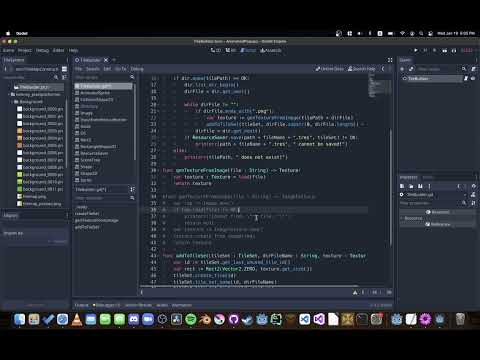The height and width of the screenshot is (360, 480).
Task: Open the Inspector object history list
Action: [x=473, y=186]
